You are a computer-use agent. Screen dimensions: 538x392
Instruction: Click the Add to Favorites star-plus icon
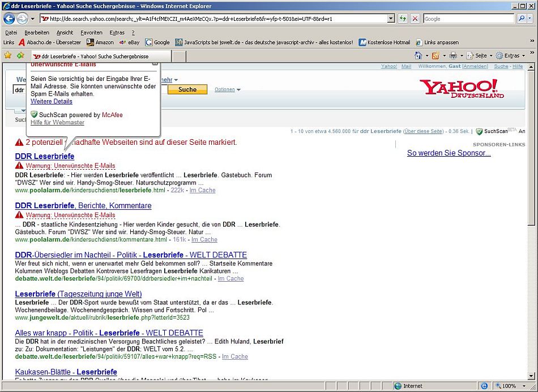pos(20,55)
